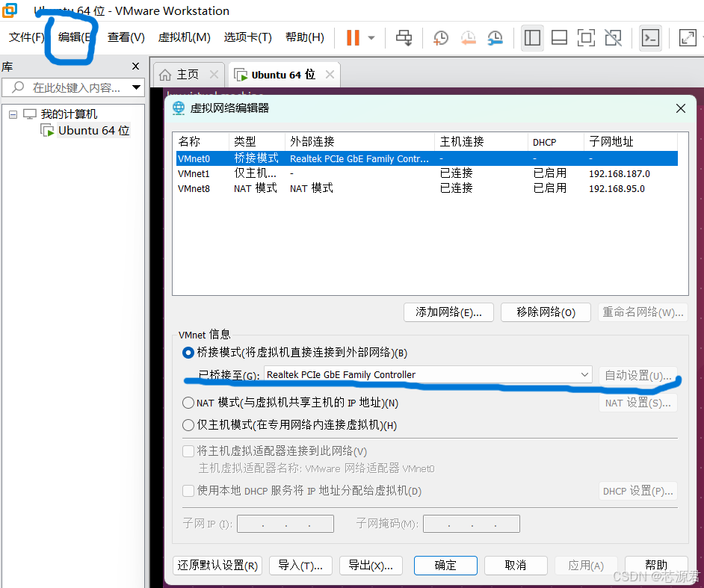Screen dimensions: 704x588
Task: Switch to the Ubuntu 64 位 tab
Action: click(283, 75)
